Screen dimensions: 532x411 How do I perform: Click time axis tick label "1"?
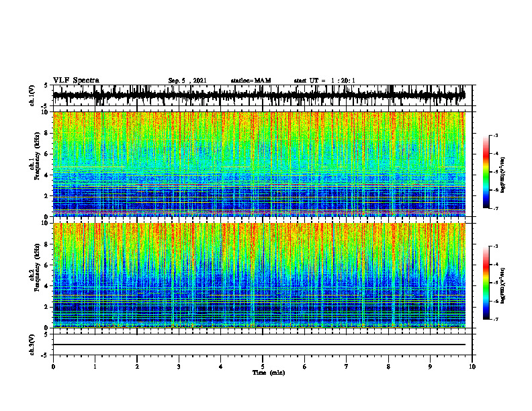[95, 367]
